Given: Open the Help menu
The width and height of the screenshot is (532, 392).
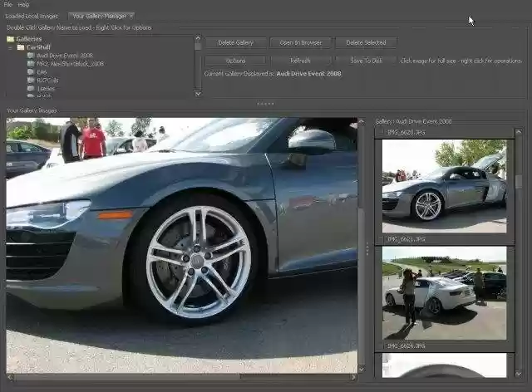Looking at the screenshot, I should [23, 4].
